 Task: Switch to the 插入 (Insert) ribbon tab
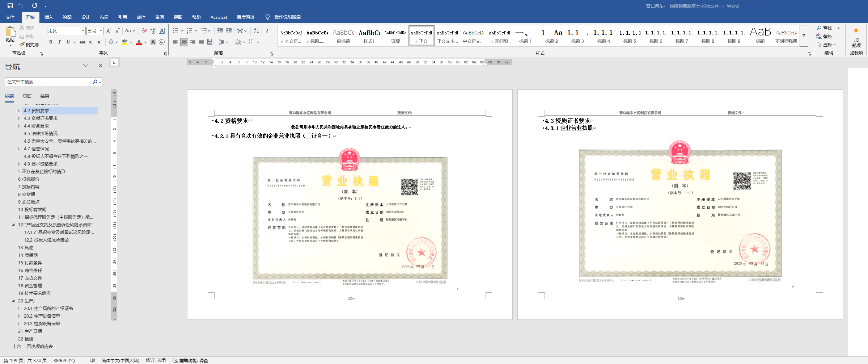[48, 17]
